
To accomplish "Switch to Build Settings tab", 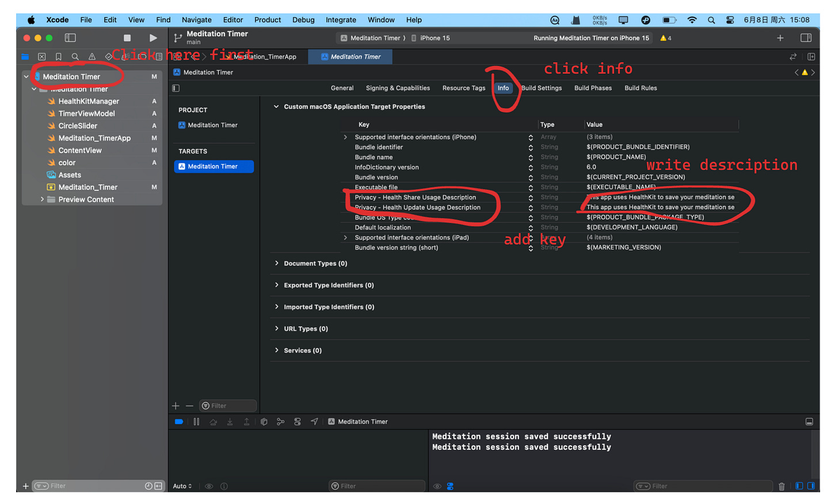I will point(542,88).
